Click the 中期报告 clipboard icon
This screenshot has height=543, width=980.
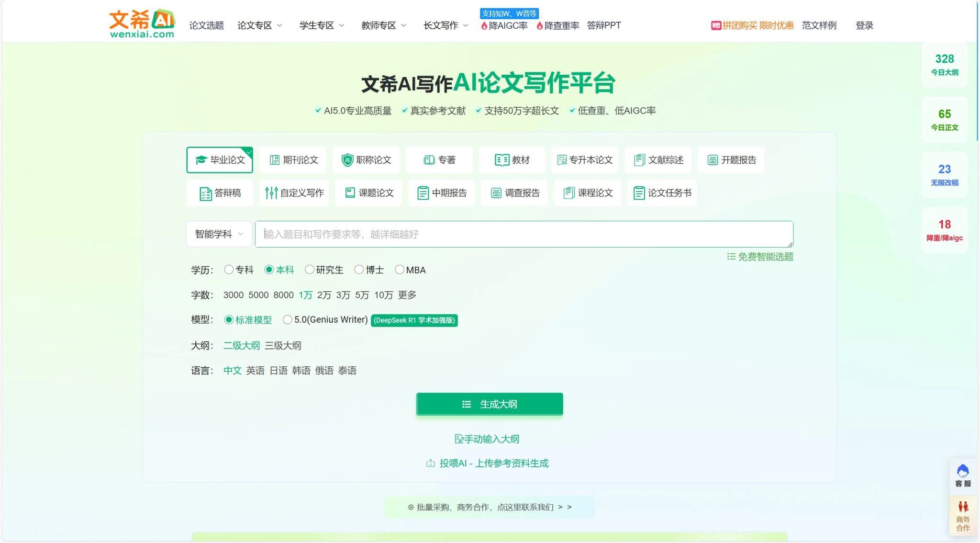[x=423, y=193]
